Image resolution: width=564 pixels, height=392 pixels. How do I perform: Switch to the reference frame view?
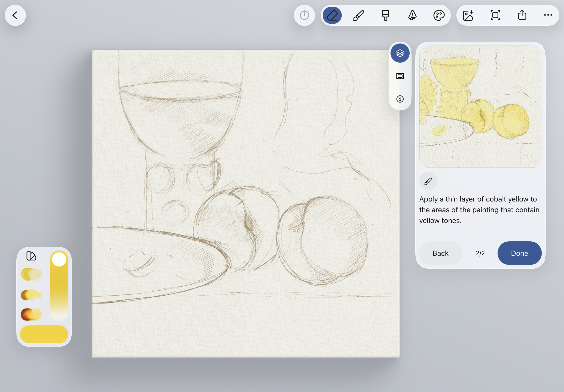tap(400, 76)
